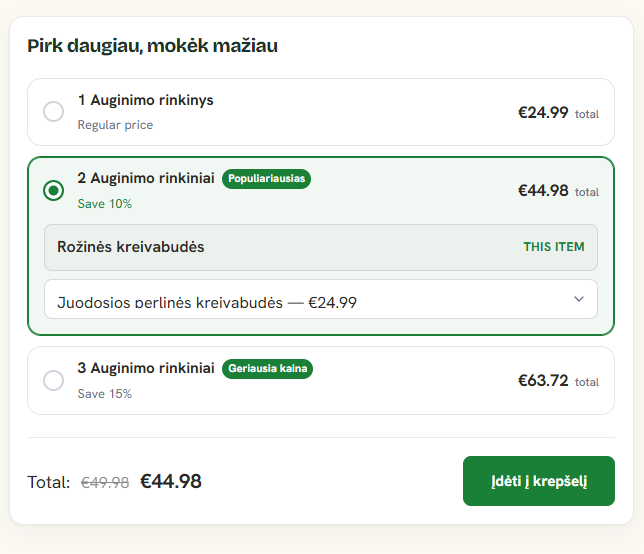Click the 1 Auginimo rinkinys title
This screenshot has width=644, height=554.
pyautogui.click(x=146, y=100)
